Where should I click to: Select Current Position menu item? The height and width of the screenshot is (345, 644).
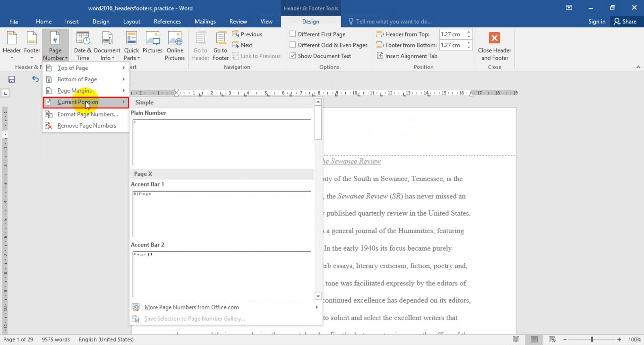click(86, 102)
